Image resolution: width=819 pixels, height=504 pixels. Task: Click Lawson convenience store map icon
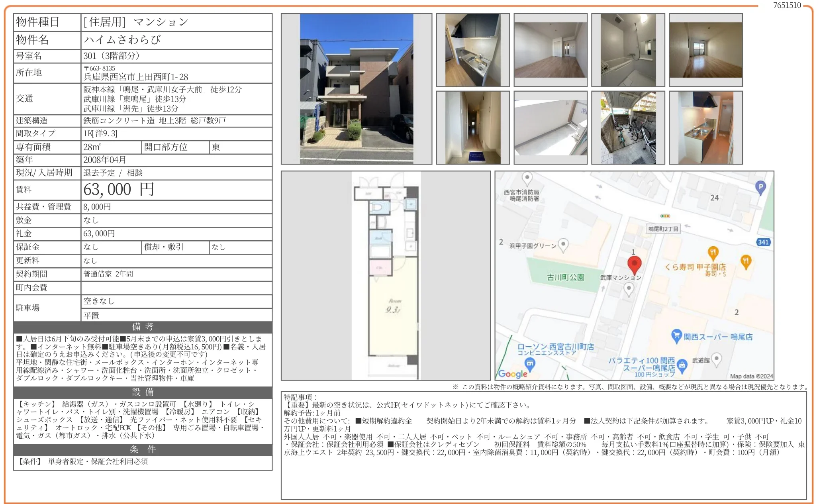[x=530, y=363]
